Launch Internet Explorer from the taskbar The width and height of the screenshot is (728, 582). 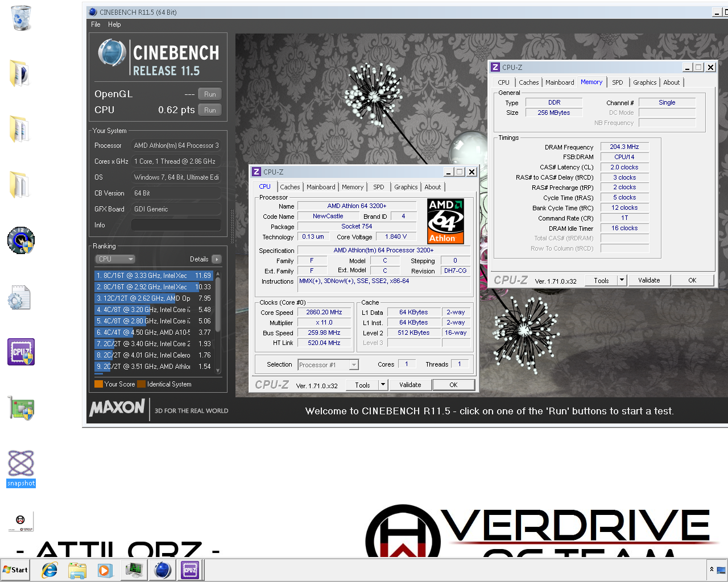coord(49,570)
